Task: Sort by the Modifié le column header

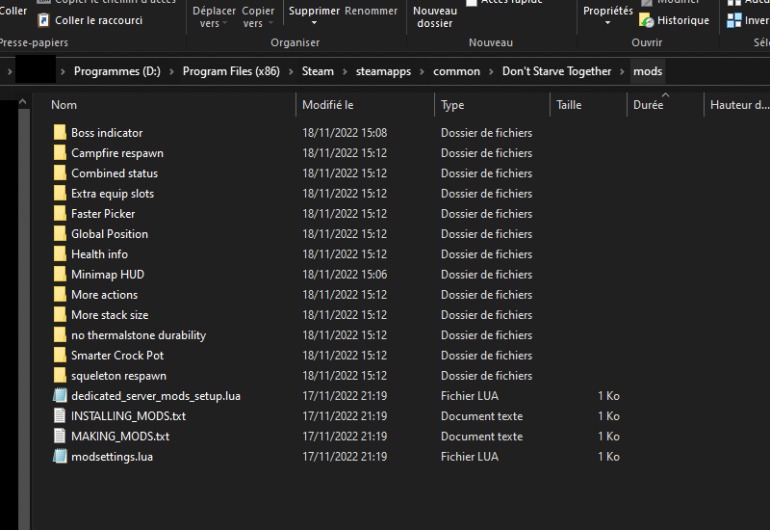Action: coord(328,105)
